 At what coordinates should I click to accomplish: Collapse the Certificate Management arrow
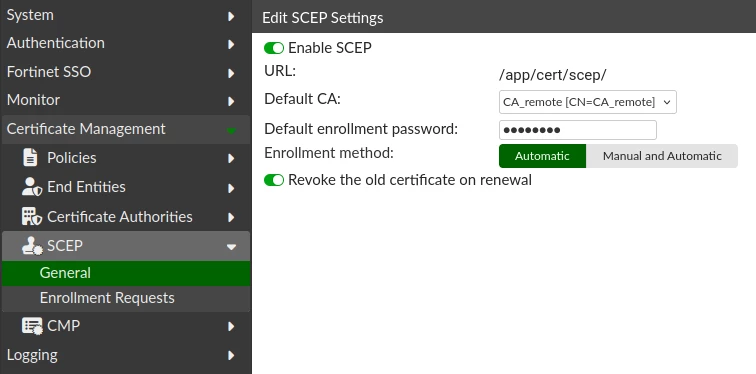pyautogui.click(x=231, y=130)
